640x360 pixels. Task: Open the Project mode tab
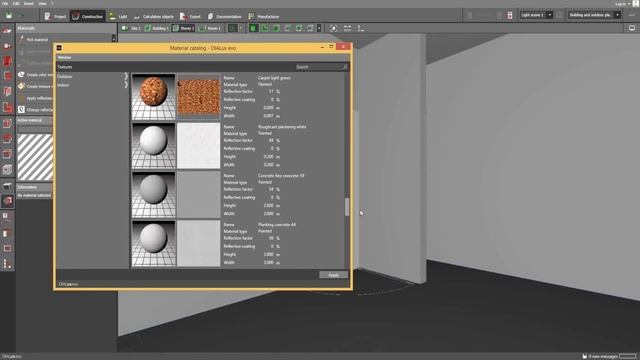[55, 16]
